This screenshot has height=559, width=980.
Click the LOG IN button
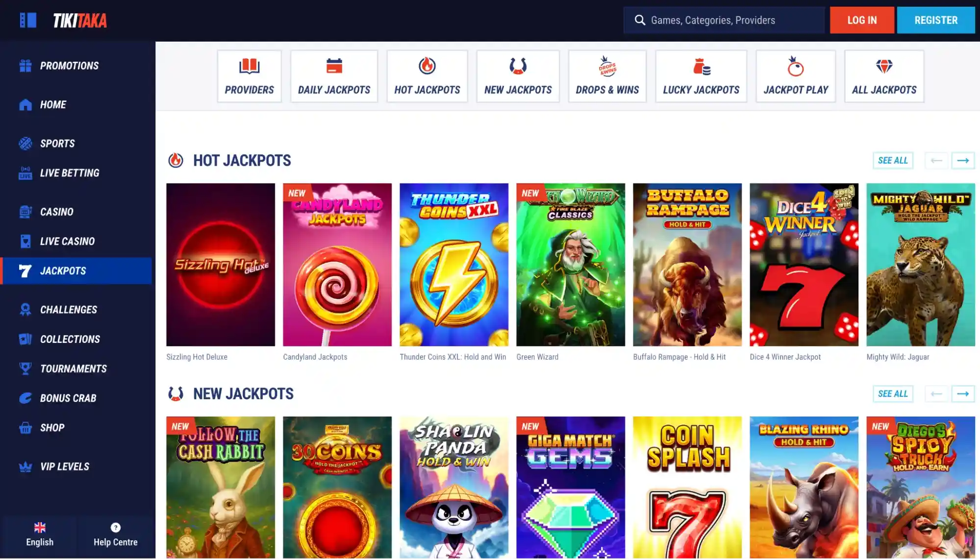(x=862, y=20)
